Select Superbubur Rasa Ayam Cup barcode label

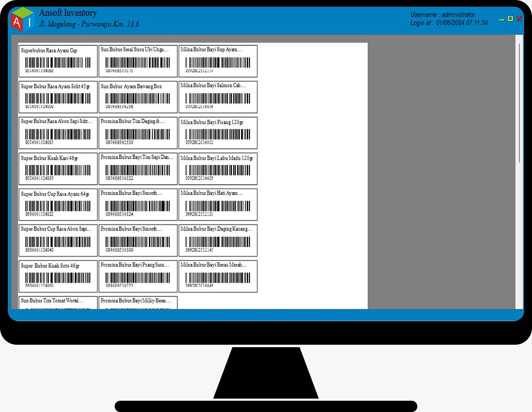[58, 61]
